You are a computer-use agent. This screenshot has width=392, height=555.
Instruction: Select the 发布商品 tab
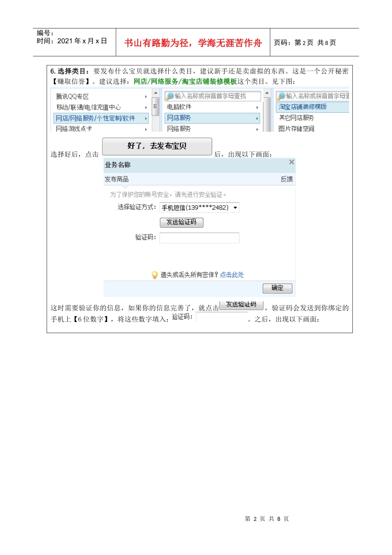116,179
